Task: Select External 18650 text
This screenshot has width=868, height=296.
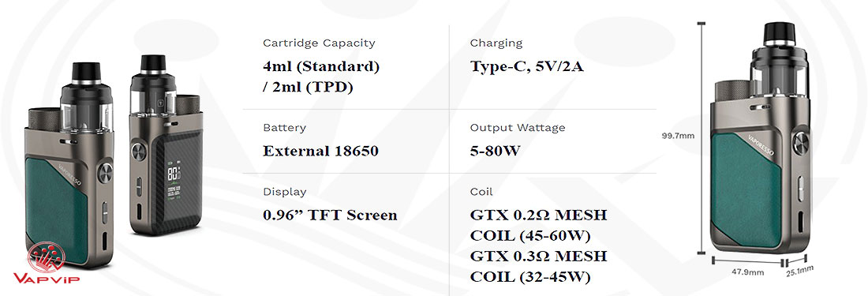Action: [x=320, y=151]
